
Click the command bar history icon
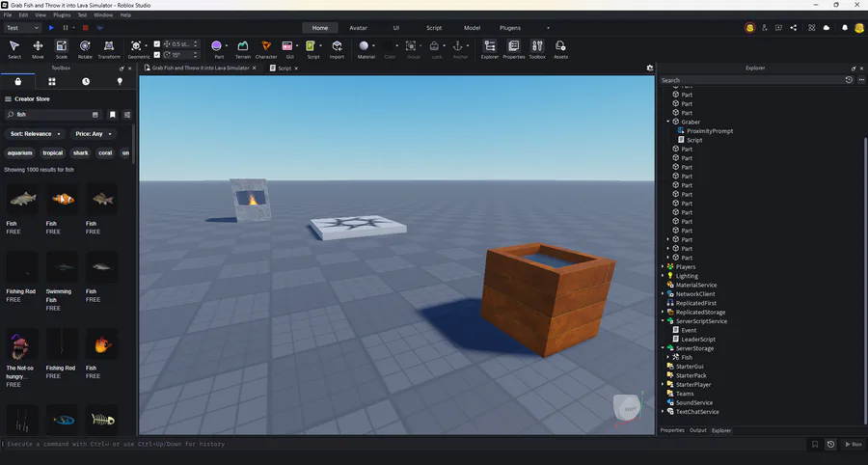pos(830,444)
